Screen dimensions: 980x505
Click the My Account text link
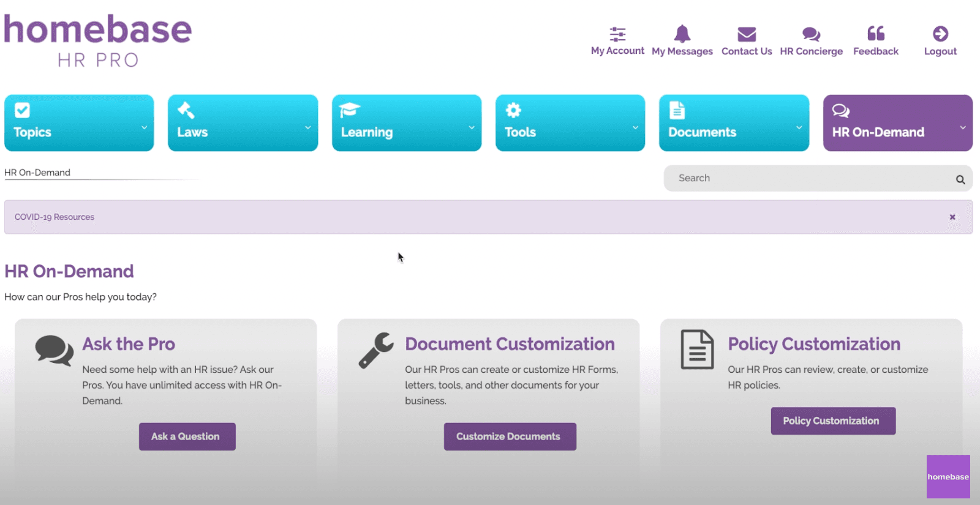[617, 51]
